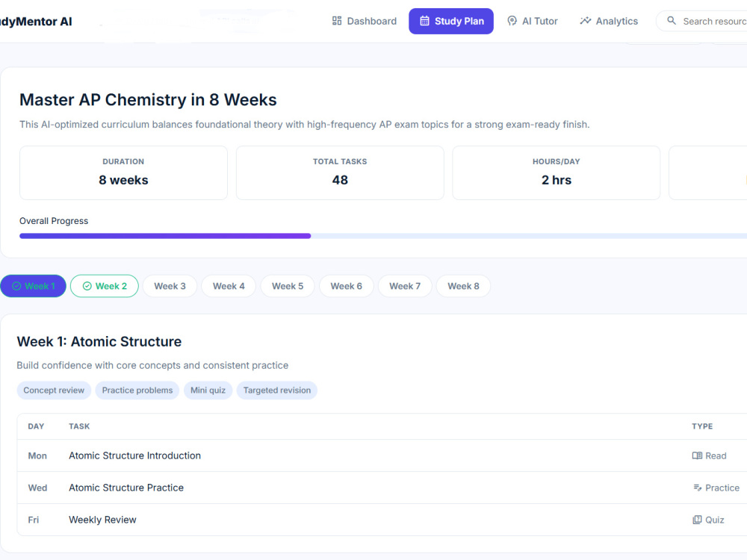Click the Mini quiz tag
The image size is (747, 560).
click(208, 391)
